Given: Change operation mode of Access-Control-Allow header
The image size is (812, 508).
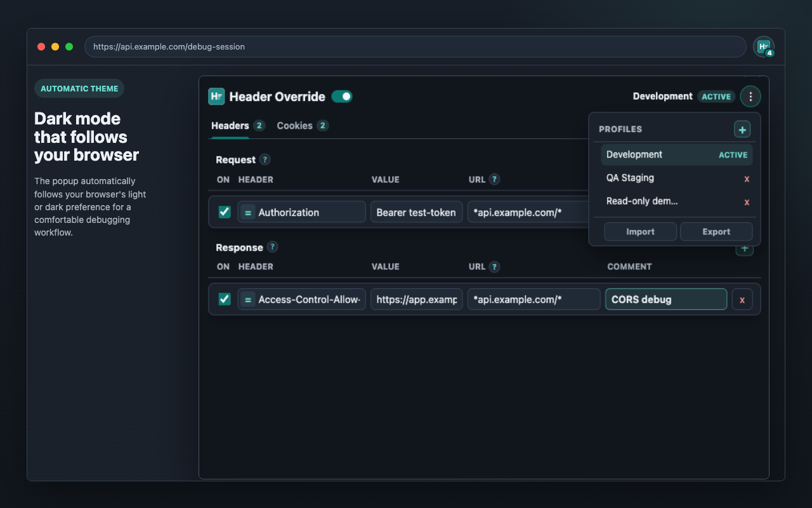Looking at the screenshot, I should pyautogui.click(x=248, y=299).
